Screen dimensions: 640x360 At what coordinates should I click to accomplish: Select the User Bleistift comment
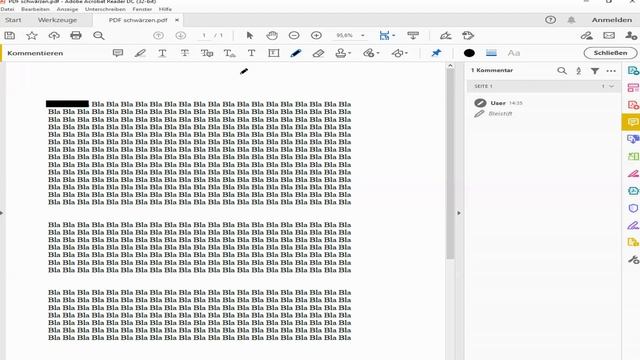click(x=543, y=108)
